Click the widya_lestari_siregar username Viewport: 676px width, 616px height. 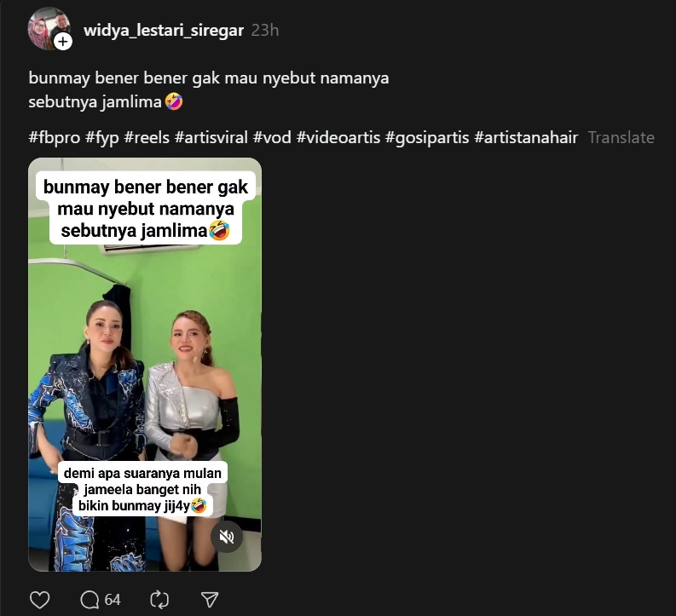point(164,31)
